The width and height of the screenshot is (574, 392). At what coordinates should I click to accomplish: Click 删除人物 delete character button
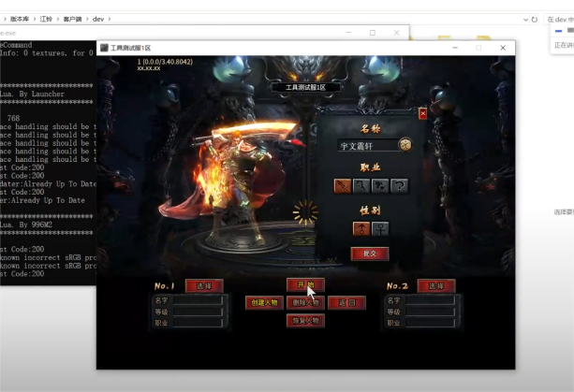click(305, 302)
